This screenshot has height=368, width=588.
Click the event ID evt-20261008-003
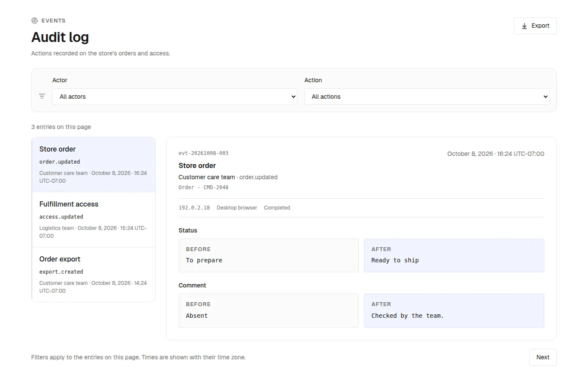(x=204, y=153)
